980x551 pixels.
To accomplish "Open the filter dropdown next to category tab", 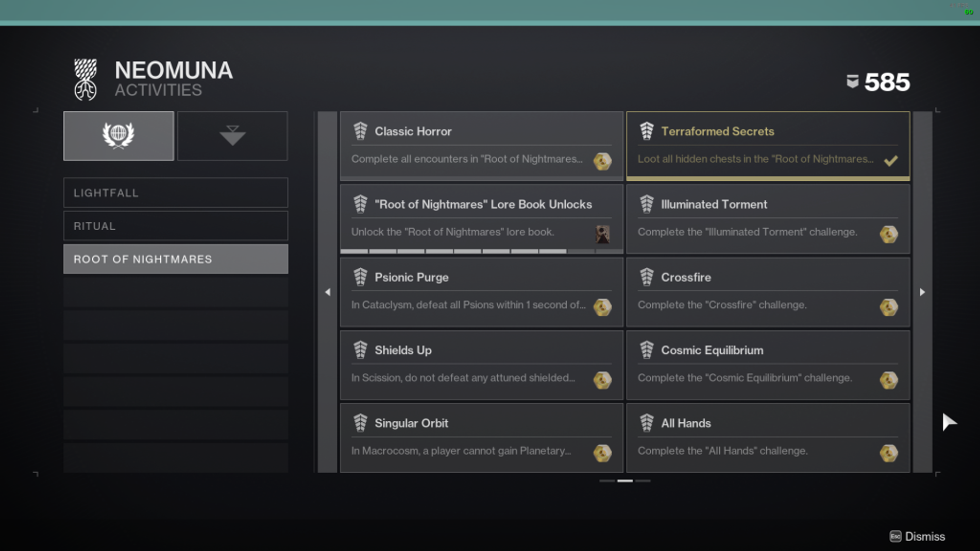I will pyautogui.click(x=232, y=135).
